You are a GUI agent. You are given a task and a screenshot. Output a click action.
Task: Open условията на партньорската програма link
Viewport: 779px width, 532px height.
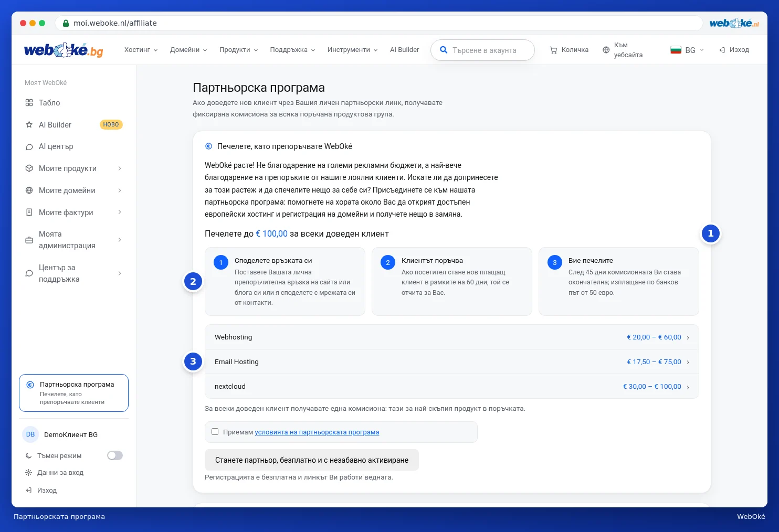pyautogui.click(x=317, y=432)
